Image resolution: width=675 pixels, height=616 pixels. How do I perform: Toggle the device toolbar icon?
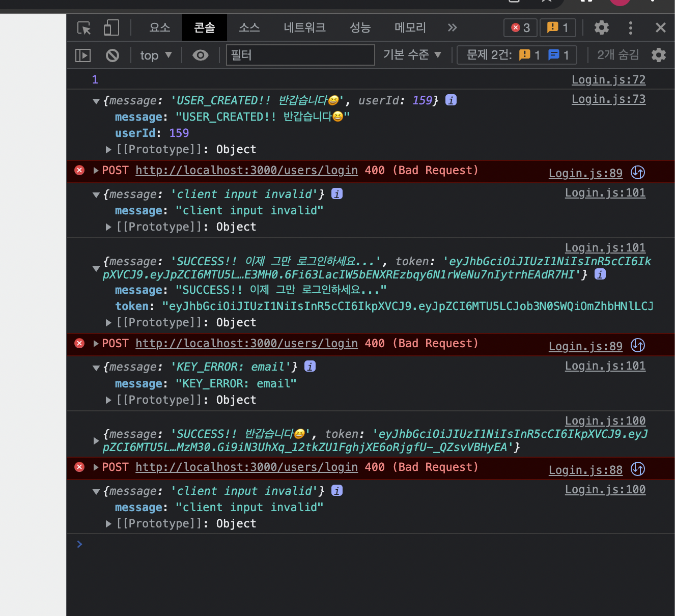[111, 27]
